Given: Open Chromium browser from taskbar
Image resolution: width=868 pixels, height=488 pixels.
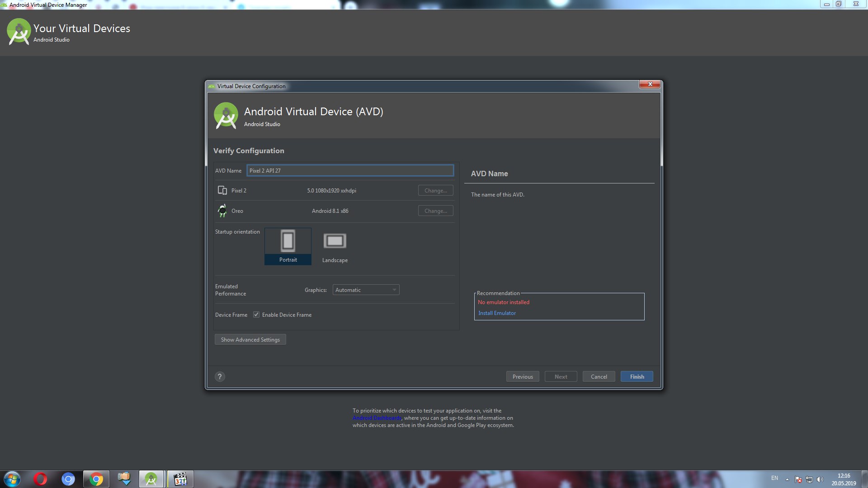Looking at the screenshot, I should (x=68, y=479).
